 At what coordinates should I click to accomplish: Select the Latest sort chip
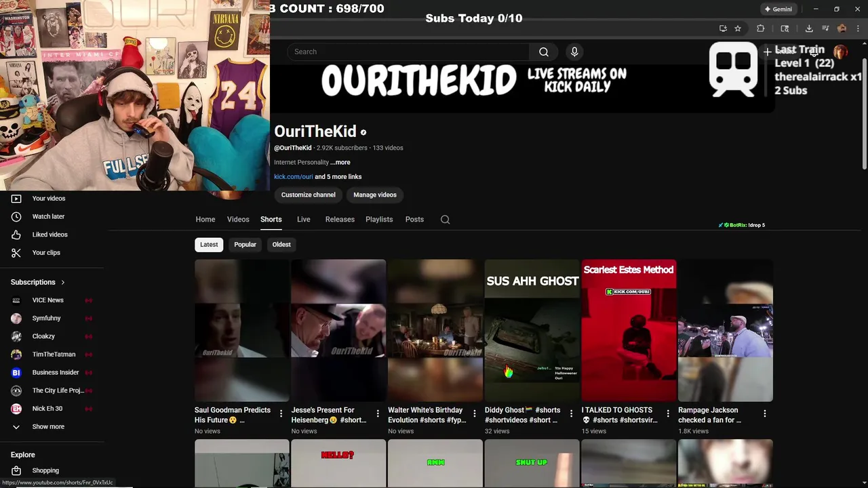point(209,245)
